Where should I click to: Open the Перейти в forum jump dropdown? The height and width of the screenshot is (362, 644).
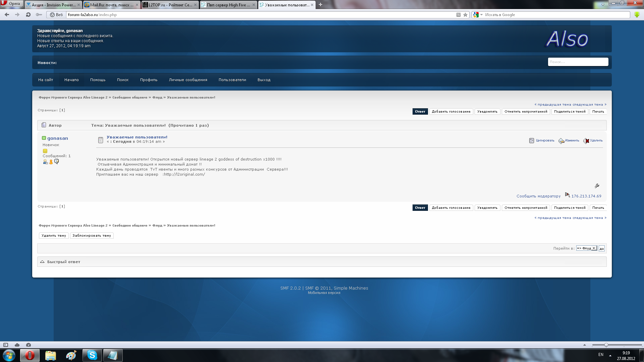(586, 248)
